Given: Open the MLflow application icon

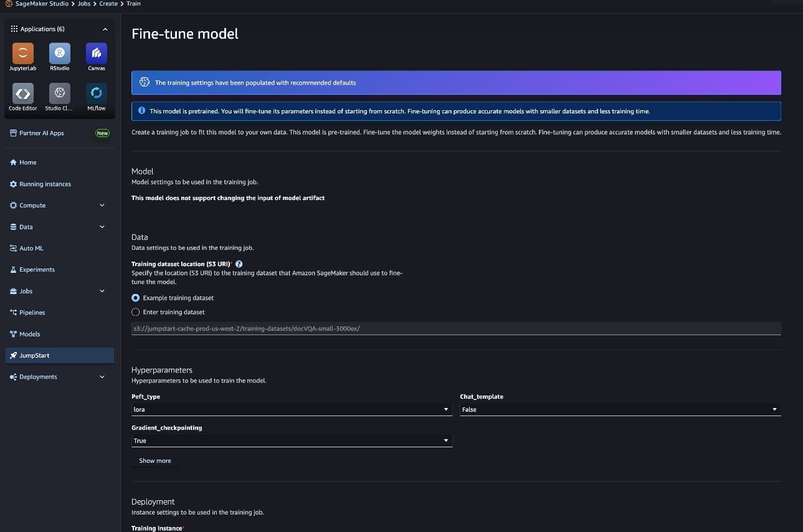Looking at the screenshot, I should tap(97, 93).
